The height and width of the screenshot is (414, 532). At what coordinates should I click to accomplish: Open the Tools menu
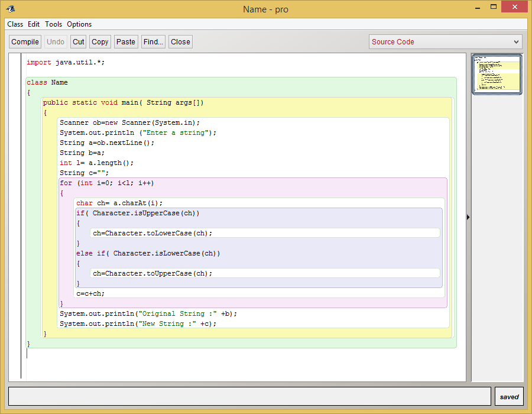coord(53,24)
